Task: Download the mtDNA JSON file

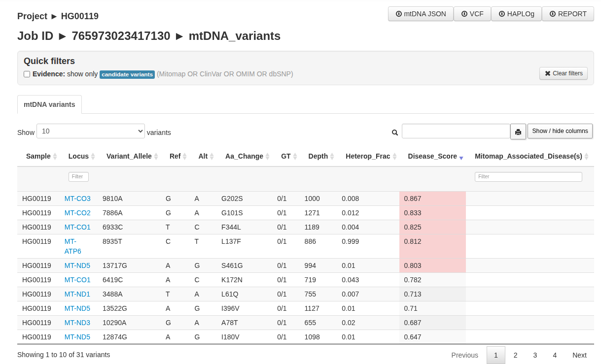Action: [x=421, y=14]
